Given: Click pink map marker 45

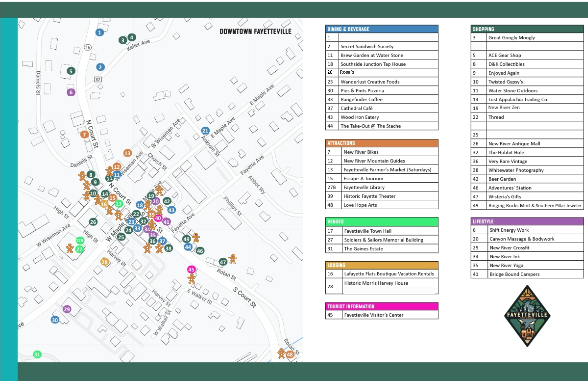Looking at the screenshot, I should tap(191, 269).
